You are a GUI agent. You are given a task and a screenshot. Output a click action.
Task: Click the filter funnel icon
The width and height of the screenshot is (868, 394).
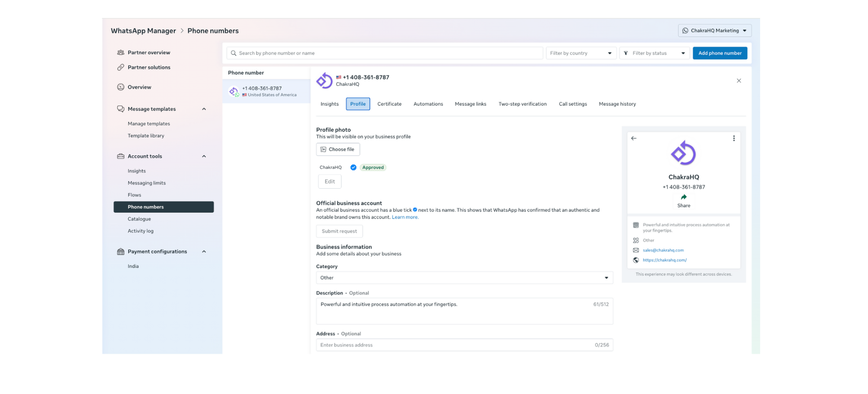click(626, 53)
